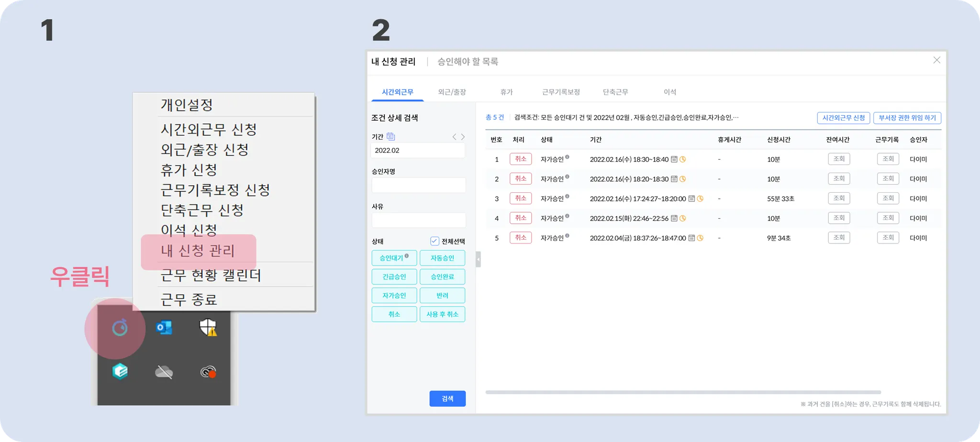
Task: Click info icon beside 자가승인 in row 1
Action: 567,157
